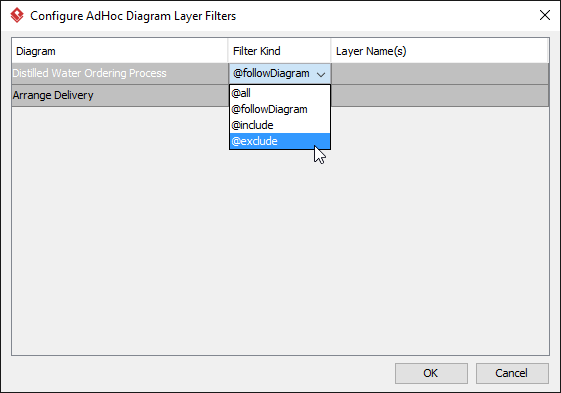The image size is (561, 393).
Task: Edit Layer Name(s) cell for Distilled Water row
Action: pos(440,74)
